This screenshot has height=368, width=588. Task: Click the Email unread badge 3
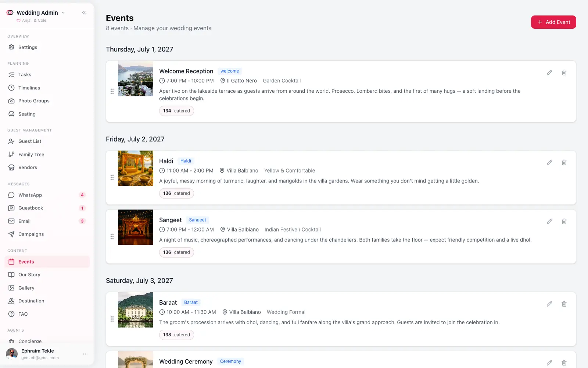pyautogui.click(x=82, y=221)
